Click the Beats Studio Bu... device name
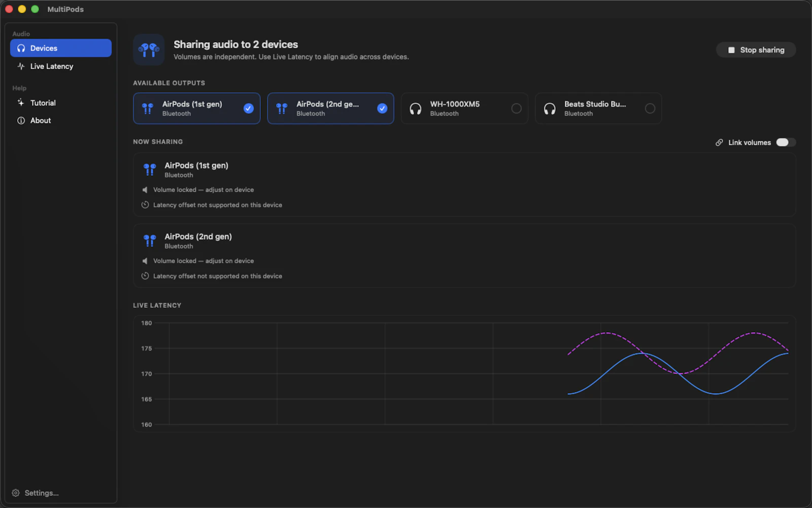 (x=595, y=104)
